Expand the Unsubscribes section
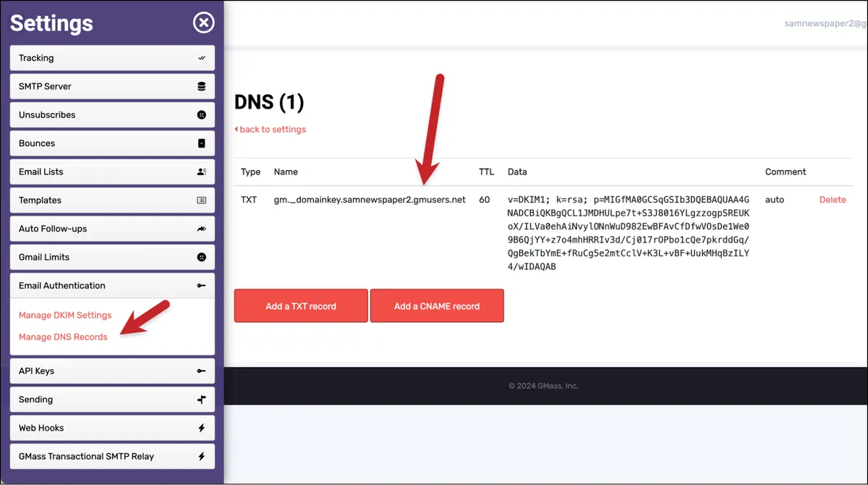868x485 pixels. tap(112, 114)
